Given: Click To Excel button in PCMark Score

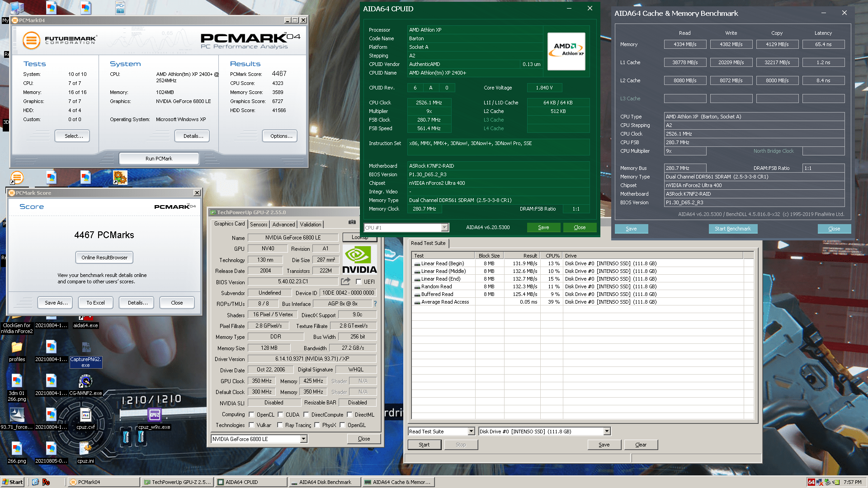Looking at the screenshot, I should point(95,303).
